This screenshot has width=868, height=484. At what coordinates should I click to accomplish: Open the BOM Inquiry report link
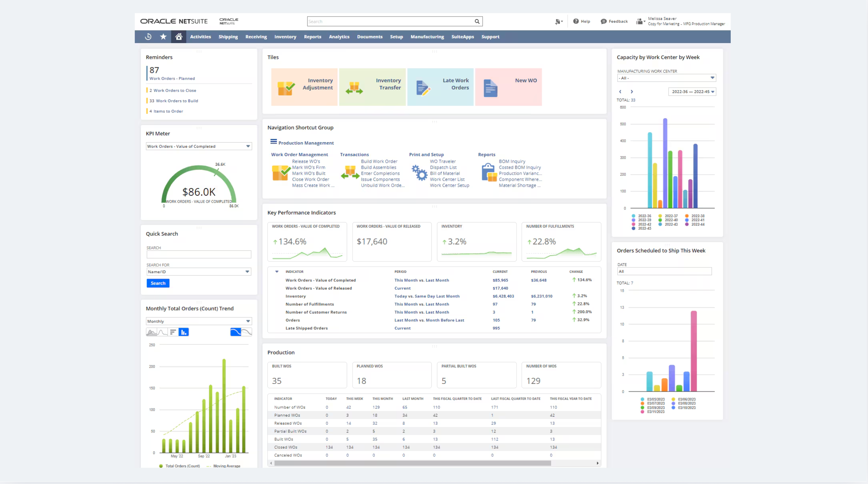click(512, 161)
